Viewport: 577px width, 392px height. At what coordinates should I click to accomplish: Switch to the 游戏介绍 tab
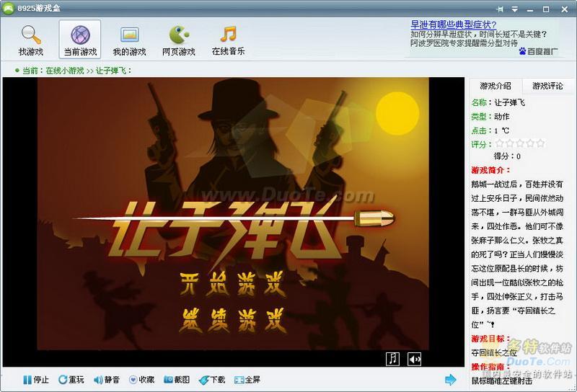(495, 86)
